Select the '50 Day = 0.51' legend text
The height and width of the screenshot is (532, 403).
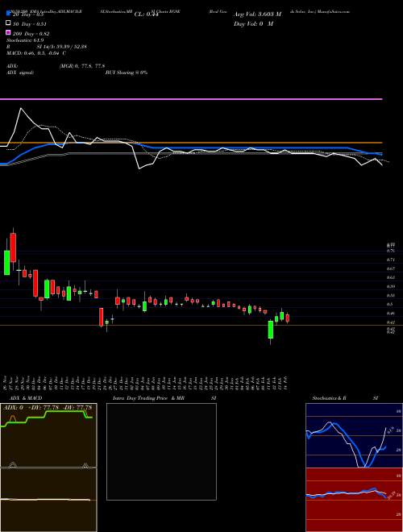pyautogui.click(x=30, y=24)
